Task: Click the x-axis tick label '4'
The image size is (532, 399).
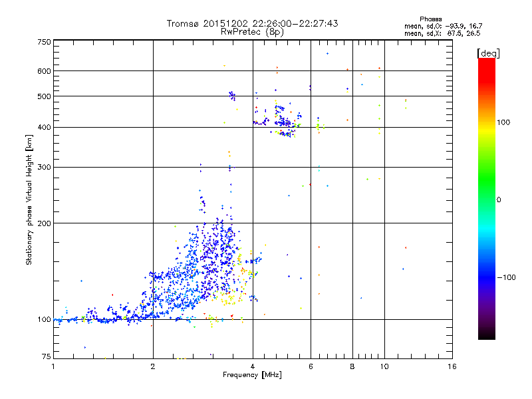Action: point(253,366)
